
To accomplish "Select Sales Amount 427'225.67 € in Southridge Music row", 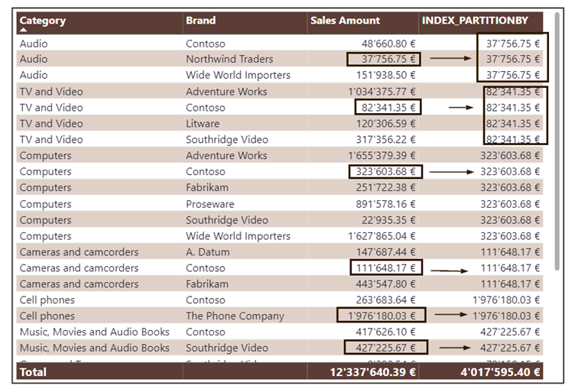I will (x=386, y=348).
